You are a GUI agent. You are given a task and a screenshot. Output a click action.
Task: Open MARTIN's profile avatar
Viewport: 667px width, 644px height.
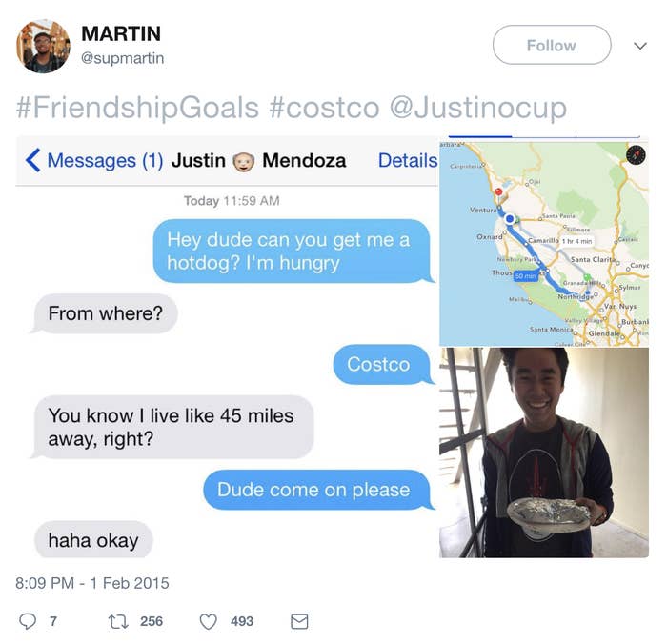tap(43, 47)
